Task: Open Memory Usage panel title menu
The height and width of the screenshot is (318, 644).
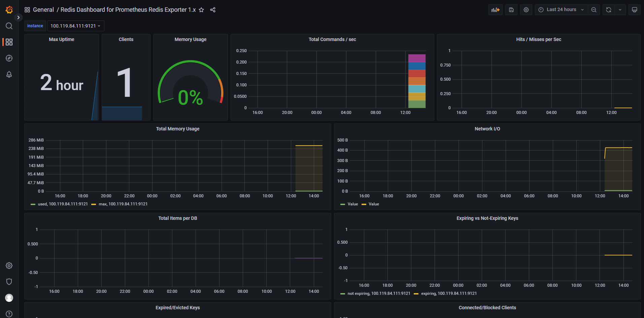Action: click(191, 39)
